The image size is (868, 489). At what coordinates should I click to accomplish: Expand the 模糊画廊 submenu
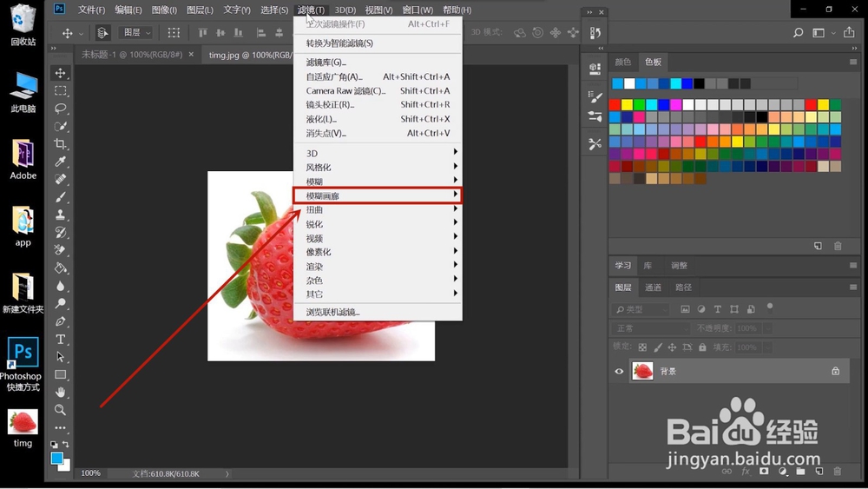point(378,195)
